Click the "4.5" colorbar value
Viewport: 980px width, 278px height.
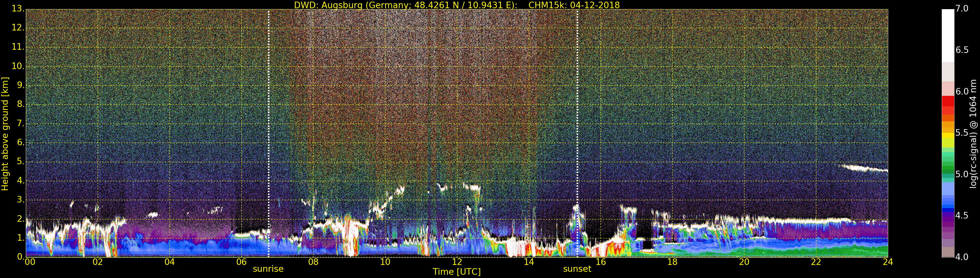pos(962,216)
